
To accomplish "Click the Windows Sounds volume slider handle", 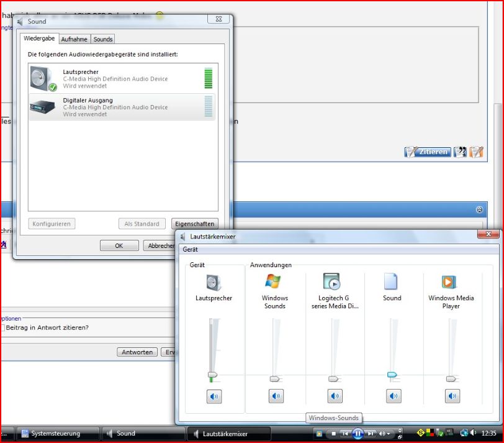I will coord(274,379).
